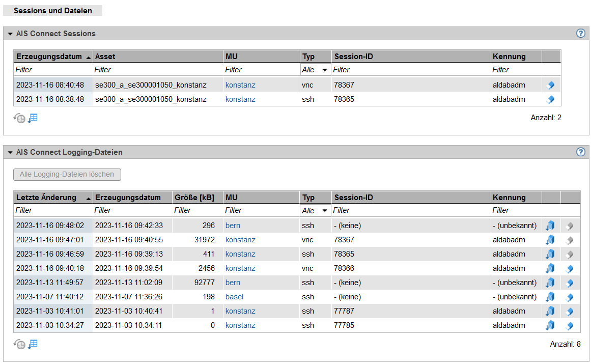Reset filters in the Sessions table
The width and height of the screenshot is (591, 364).
click(19, 118)
